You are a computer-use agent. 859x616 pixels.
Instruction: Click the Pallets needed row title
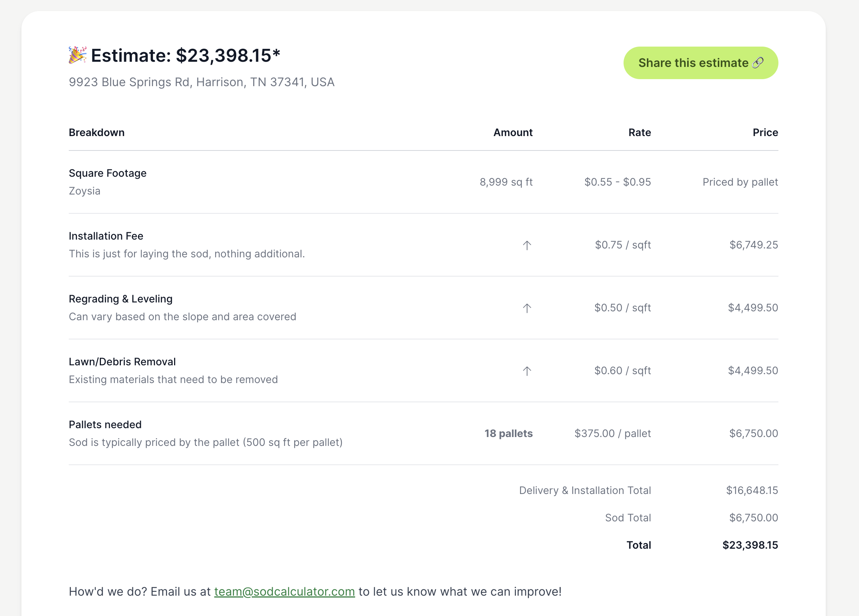(105, 425)
